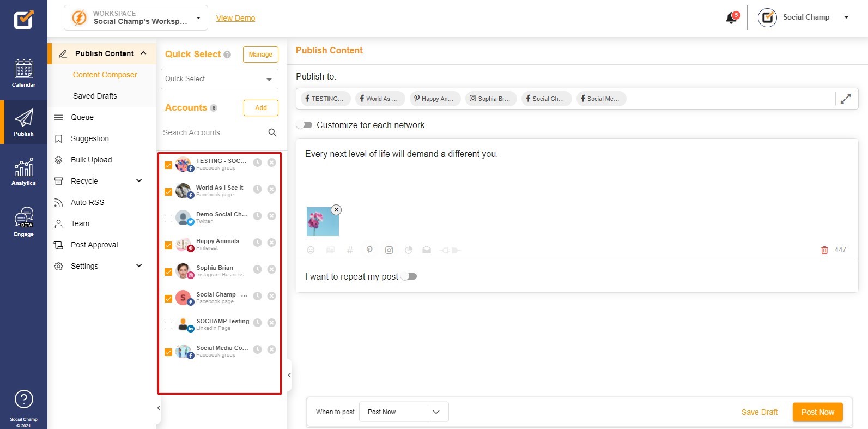Open Saved Drafts
The image size is (868, 429).
tap(95, 96)
